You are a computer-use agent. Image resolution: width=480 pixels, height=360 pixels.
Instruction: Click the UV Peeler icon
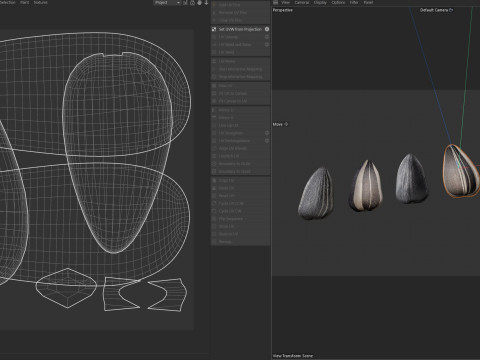click(214, 61)
